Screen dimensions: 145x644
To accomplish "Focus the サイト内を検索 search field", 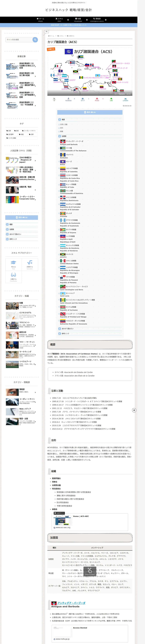I will (x=19, y=39).
